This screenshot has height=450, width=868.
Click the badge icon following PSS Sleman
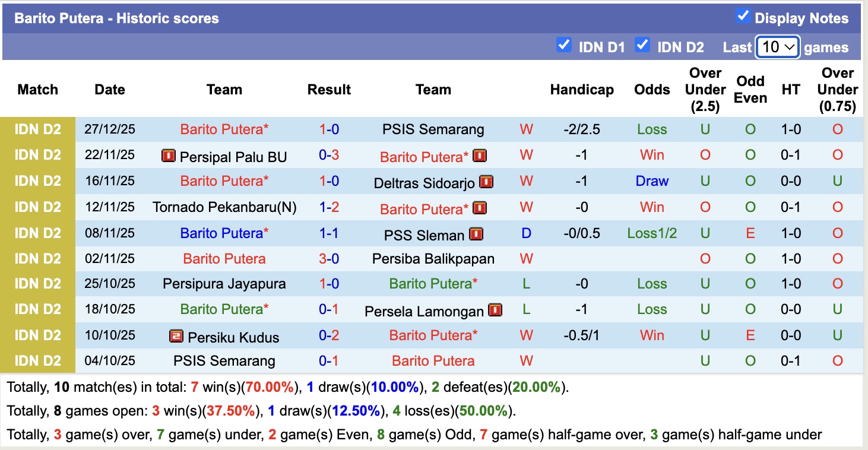(477, 233)
